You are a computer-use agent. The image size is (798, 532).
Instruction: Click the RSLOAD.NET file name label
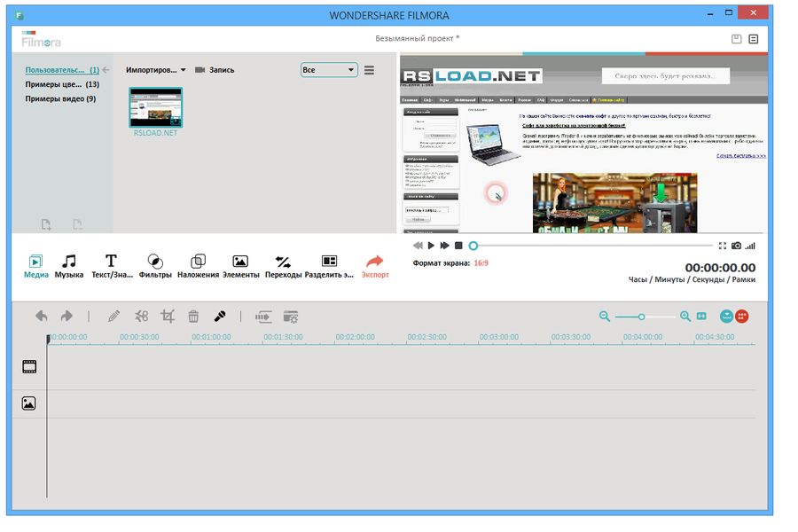click(x=156, y=133)
